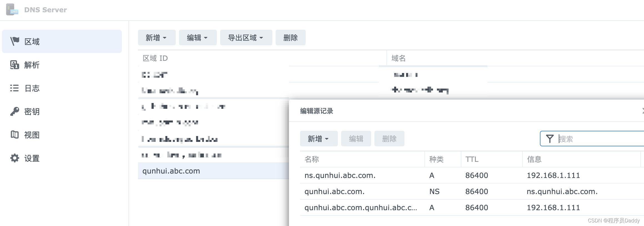The height and width of the screenshot is (226, 644).
Task: Click the 视图 view book icon
Action: [x=15, y=135]
